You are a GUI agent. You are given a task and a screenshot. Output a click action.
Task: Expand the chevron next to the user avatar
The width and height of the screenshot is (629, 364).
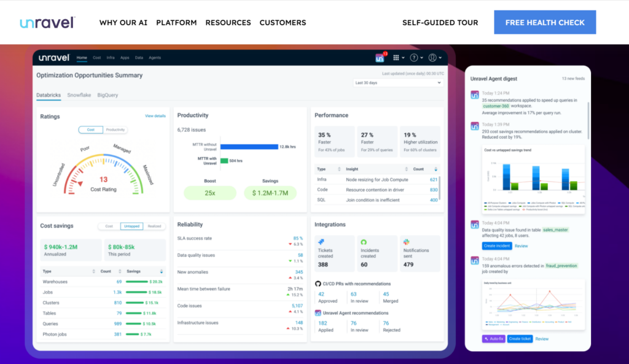coord(440,58)
